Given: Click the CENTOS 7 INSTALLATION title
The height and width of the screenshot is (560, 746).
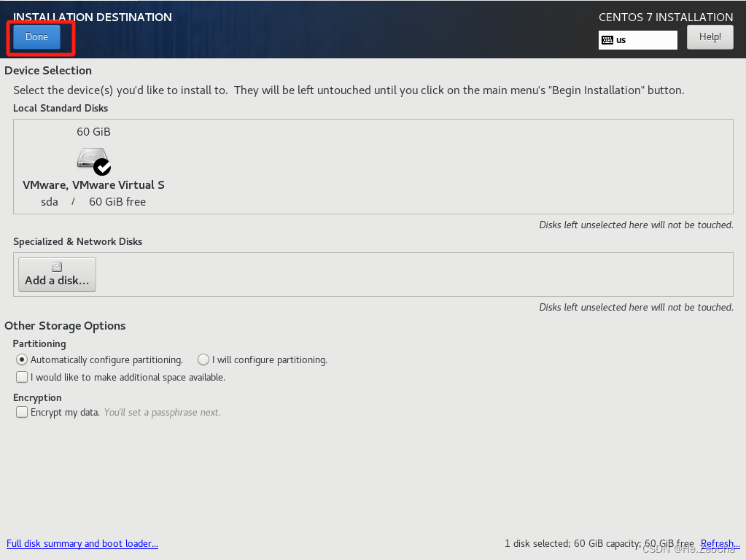Looking at the screenshot, I should point(666,17).
